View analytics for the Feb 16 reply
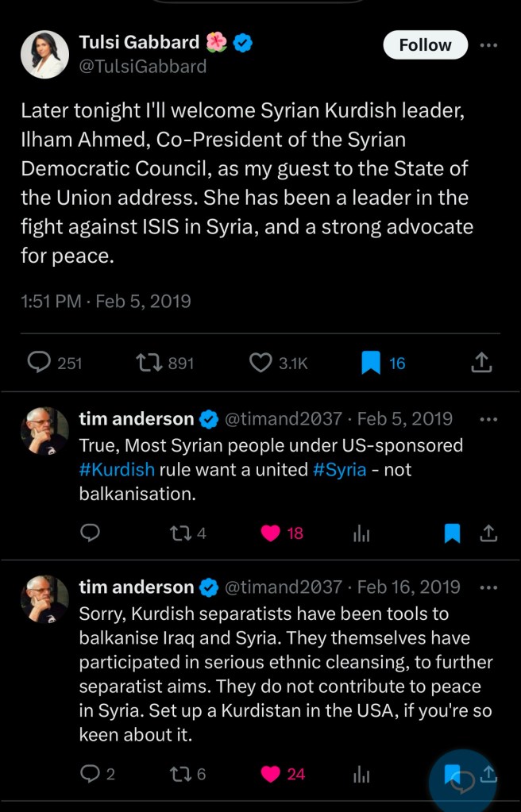The width and height of the screenshot is (521, 812). click(361, 773)
